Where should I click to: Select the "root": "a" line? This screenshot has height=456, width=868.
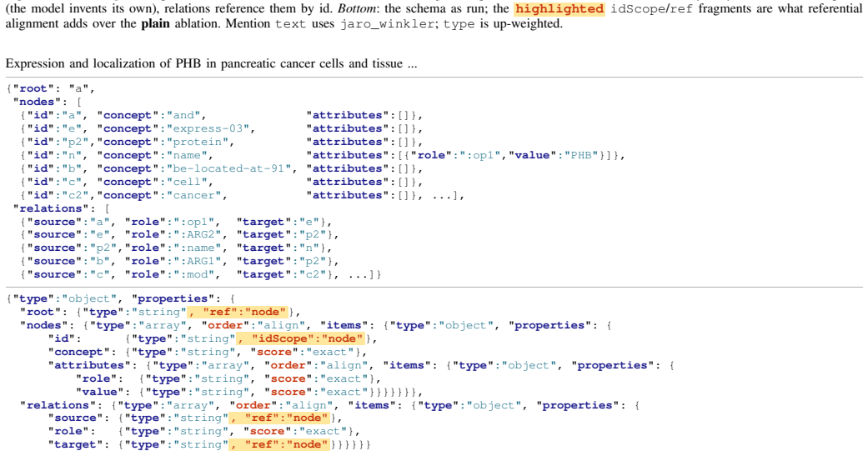(x=51, y=88)
